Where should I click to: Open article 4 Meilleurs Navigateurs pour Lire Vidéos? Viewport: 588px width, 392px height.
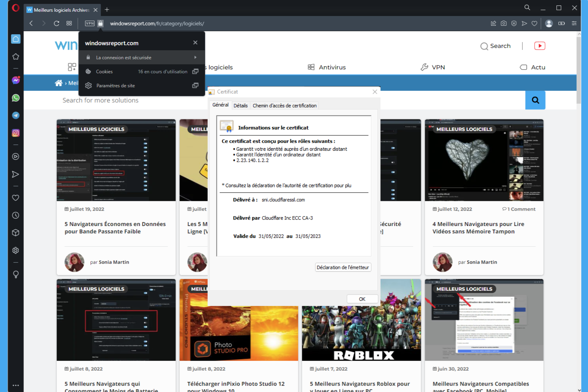pyautogui.click(x=478, y=228)
